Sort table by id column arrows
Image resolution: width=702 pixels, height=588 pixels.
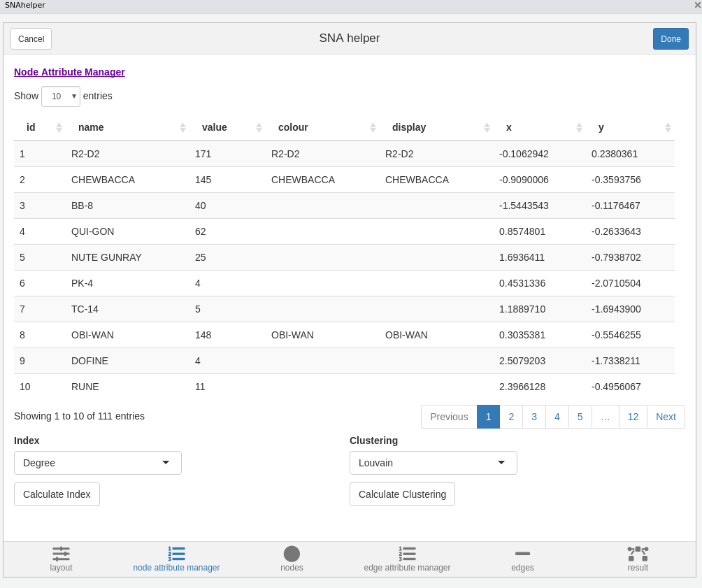[59, 127]
